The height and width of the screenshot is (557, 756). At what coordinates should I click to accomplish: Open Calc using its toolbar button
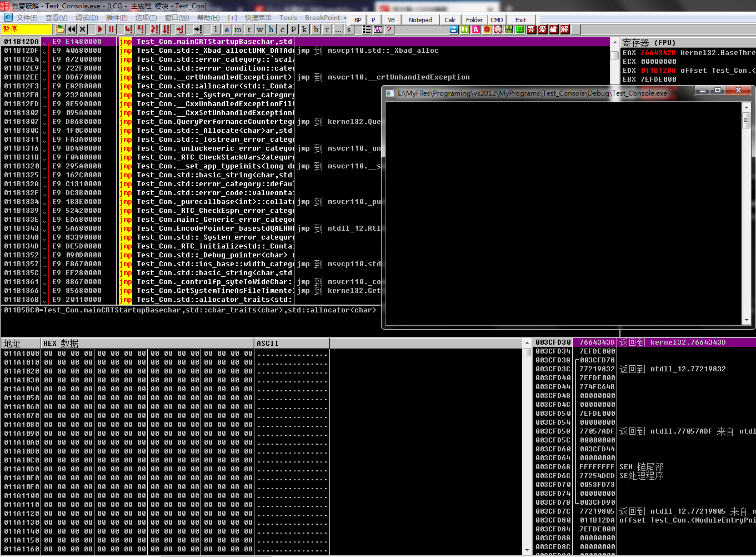450,19
